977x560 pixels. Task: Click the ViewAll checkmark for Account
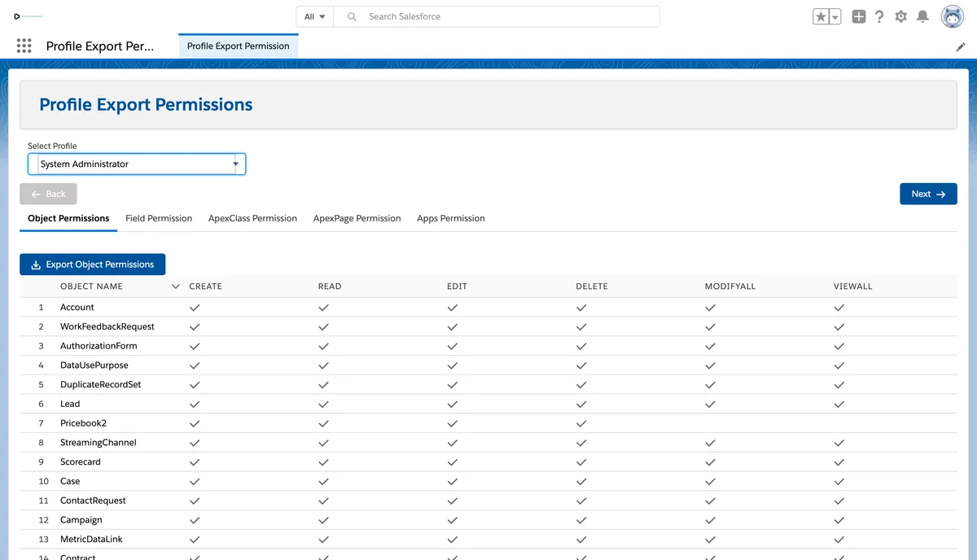click(839, 308)
